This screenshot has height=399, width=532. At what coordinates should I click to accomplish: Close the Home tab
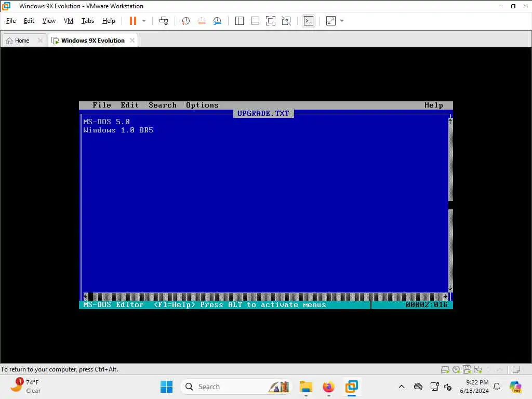[40, 41]
